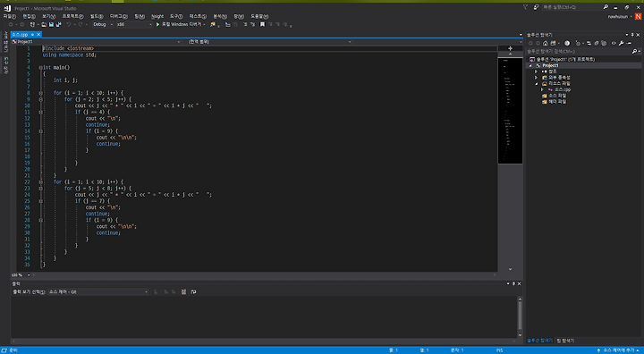Toggle auto-hide pin on the Output panel
644x354 pixels.
click(513, 283)
